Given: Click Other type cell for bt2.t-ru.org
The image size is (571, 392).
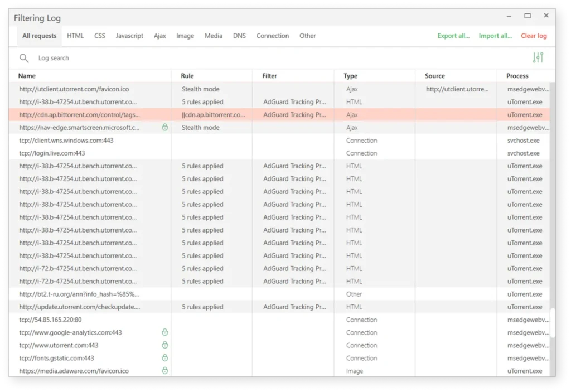Looking at the screenshot, I should coord(354,294).
